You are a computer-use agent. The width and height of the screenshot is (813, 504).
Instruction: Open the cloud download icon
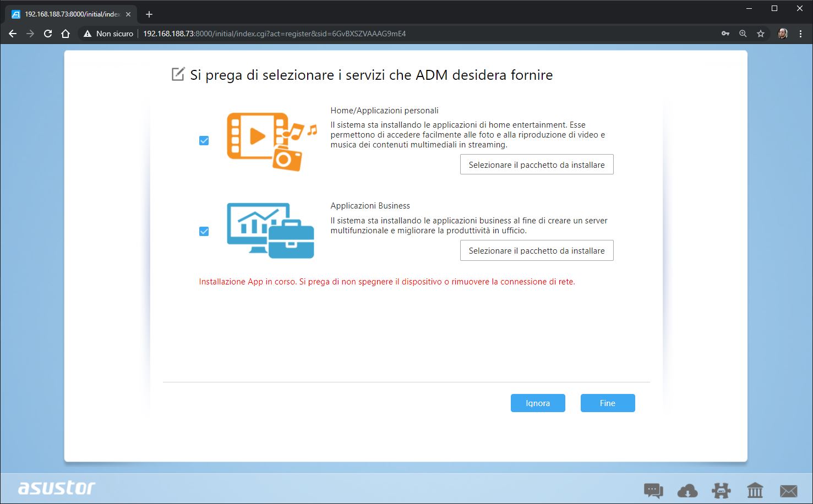point(687,490)
